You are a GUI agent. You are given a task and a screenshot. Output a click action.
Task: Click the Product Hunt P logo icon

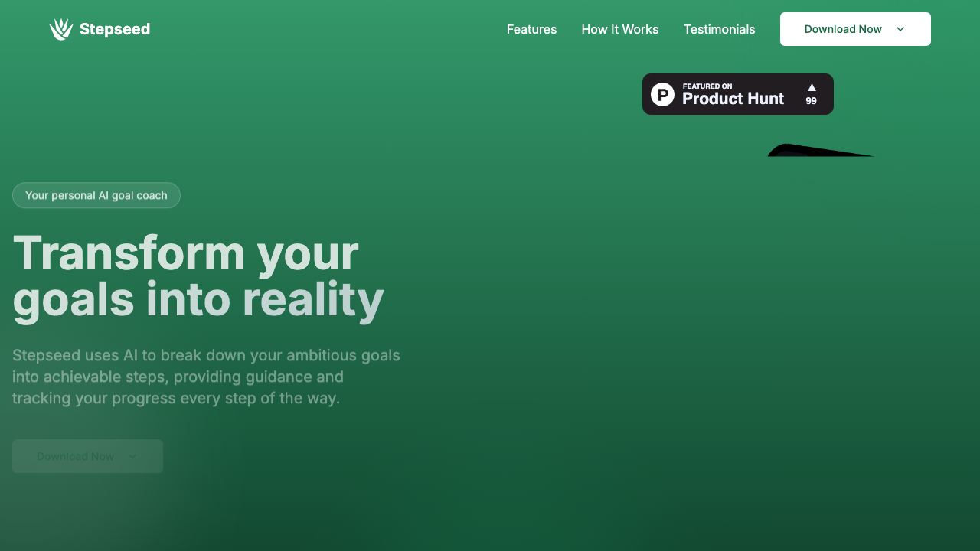pyautogui.click(x=662, y=94)
